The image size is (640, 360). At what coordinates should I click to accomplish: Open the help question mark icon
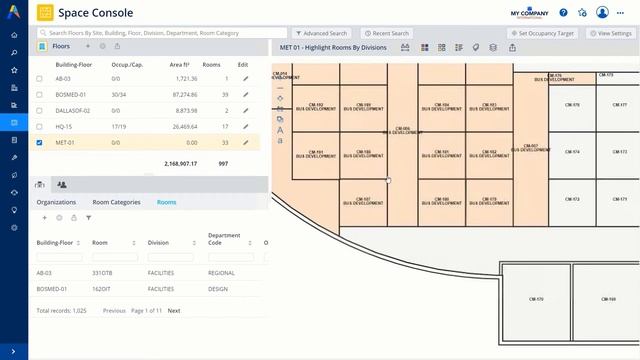[x=563, y=13]
